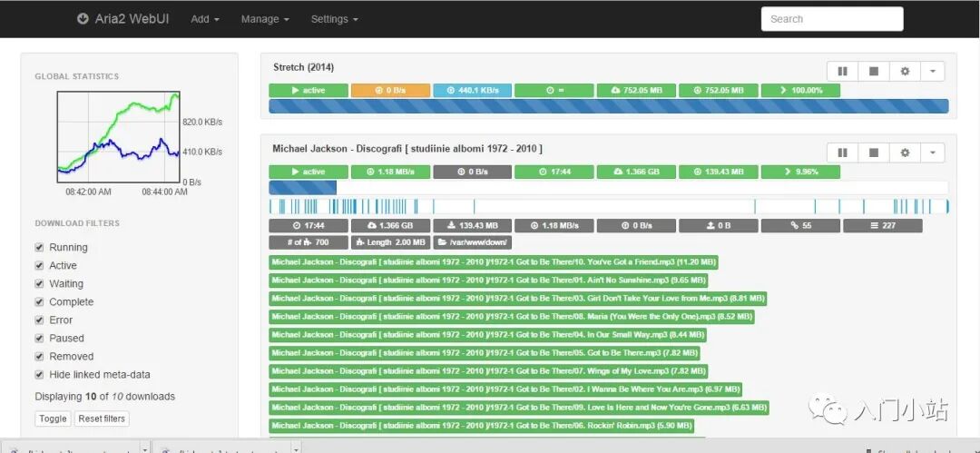Select file 08. Maria (You Were the Only One).mp3
The width and height of the screenshot is (980, 453).
(x=512, y=317)
